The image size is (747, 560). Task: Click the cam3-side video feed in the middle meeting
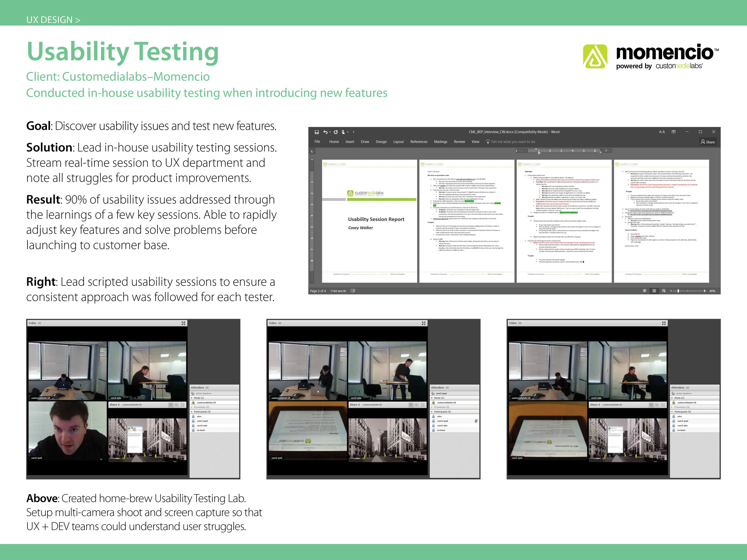pyautogui.click(x=387, y=371)
